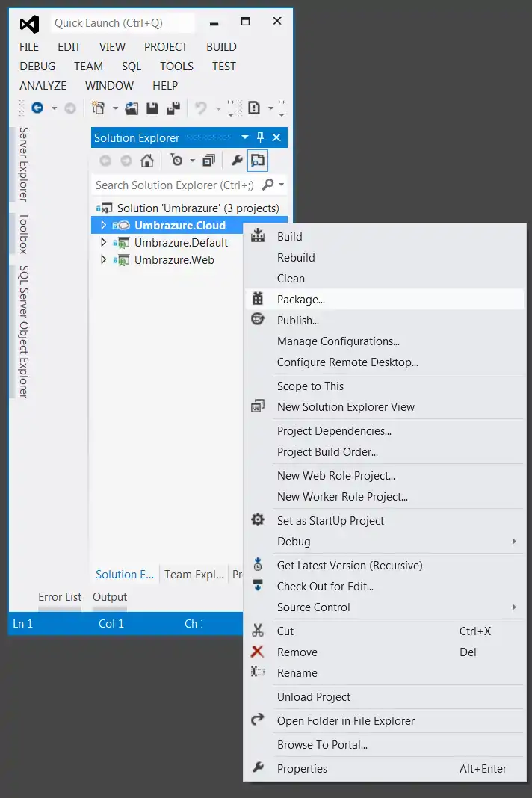Open the FILE menu
This screenshot has width=532, height=798.
(29, 47)
